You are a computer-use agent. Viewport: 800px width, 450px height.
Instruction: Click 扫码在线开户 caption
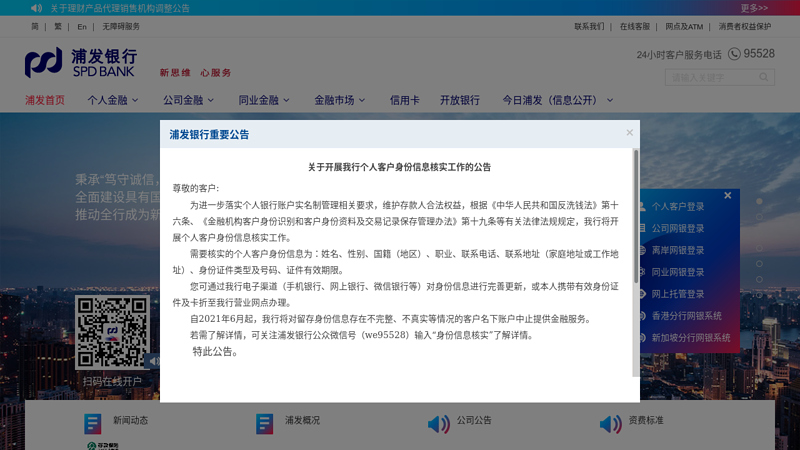112,381
